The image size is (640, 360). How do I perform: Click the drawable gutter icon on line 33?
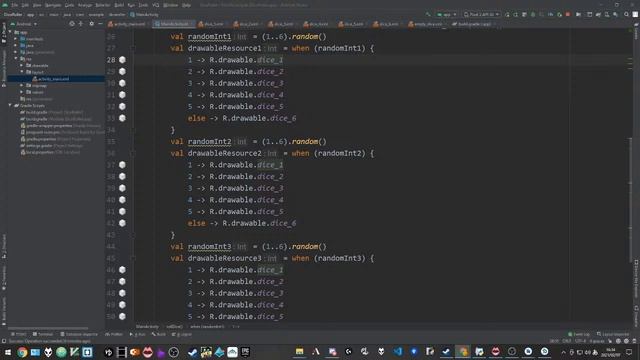pyautogui.click(x=122, y=118)
